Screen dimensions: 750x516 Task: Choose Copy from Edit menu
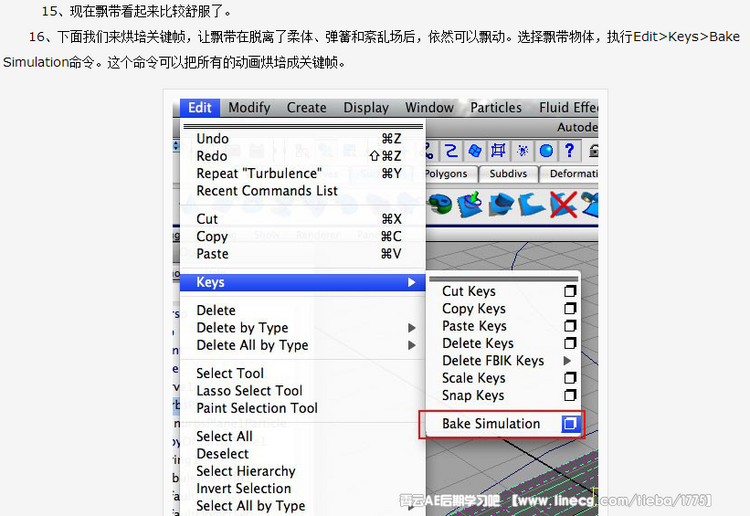click(x=302, y=236)
